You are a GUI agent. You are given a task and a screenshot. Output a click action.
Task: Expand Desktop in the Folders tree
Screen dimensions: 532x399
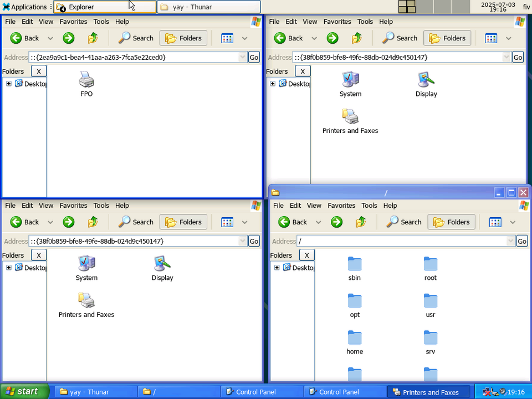pos(8,84)
